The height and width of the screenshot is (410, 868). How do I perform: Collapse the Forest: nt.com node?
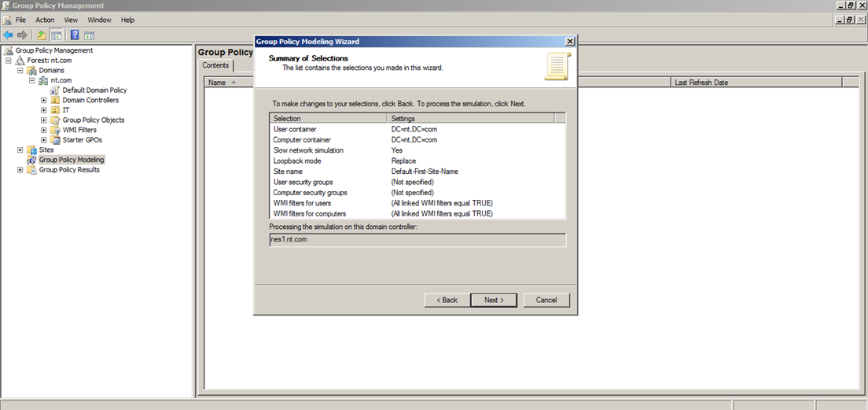[x=9, y=61]
